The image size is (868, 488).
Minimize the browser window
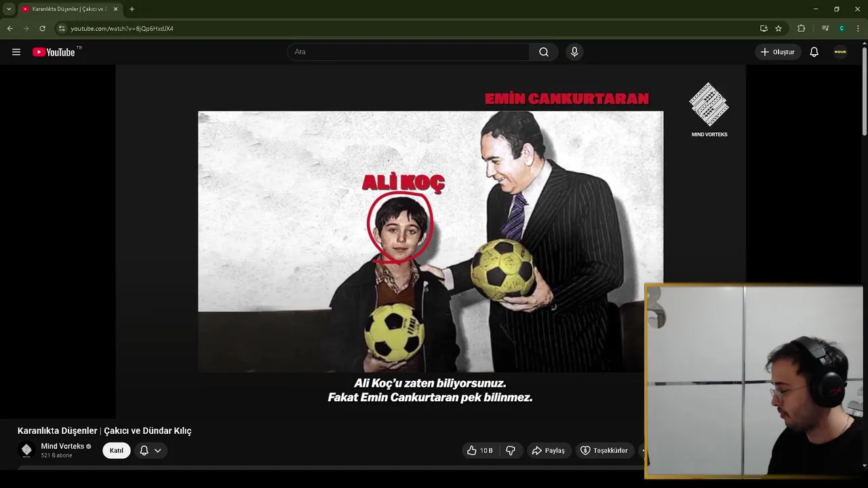[816, 9]
